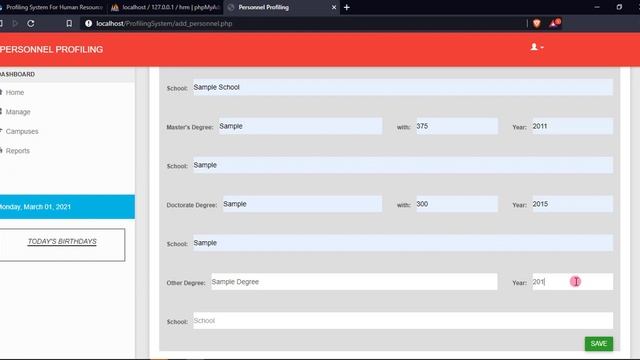Open a new browser tab
The width and height of the screenshot is (640, 360).
[x=347, y=7]
